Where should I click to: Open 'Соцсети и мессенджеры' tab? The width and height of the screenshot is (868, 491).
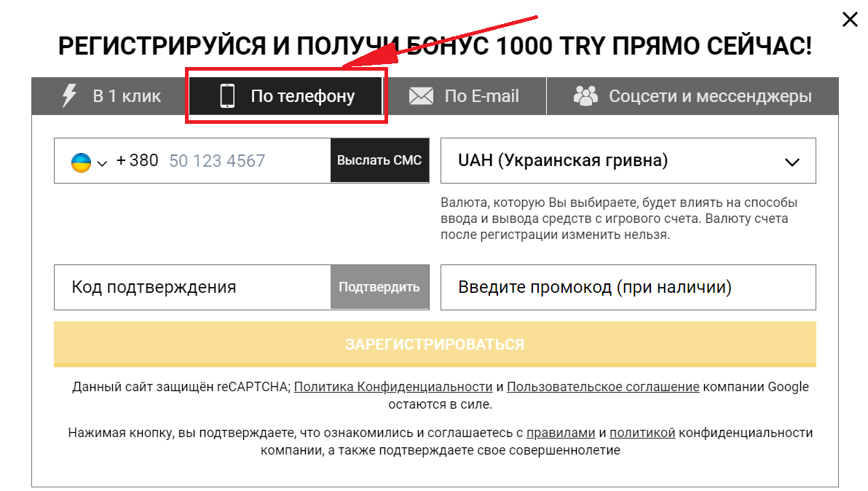point(693,95)
